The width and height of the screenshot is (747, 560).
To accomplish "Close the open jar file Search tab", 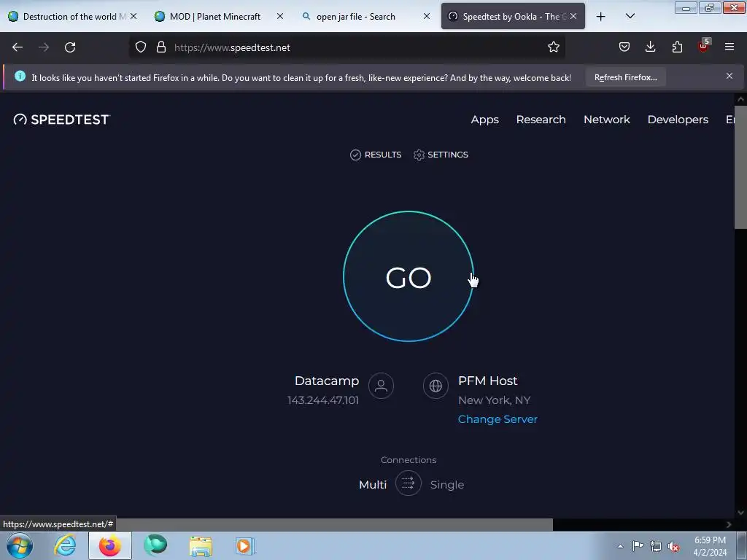I will click(x=426, y=16).
